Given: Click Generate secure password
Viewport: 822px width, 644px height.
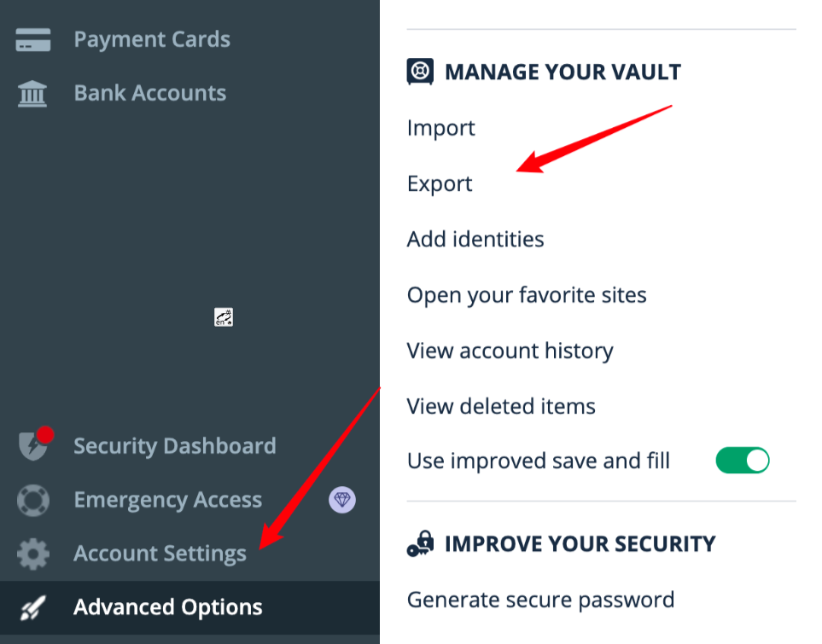Looking at the screenshot, I should pyautogui.click(x=540, y=600).
